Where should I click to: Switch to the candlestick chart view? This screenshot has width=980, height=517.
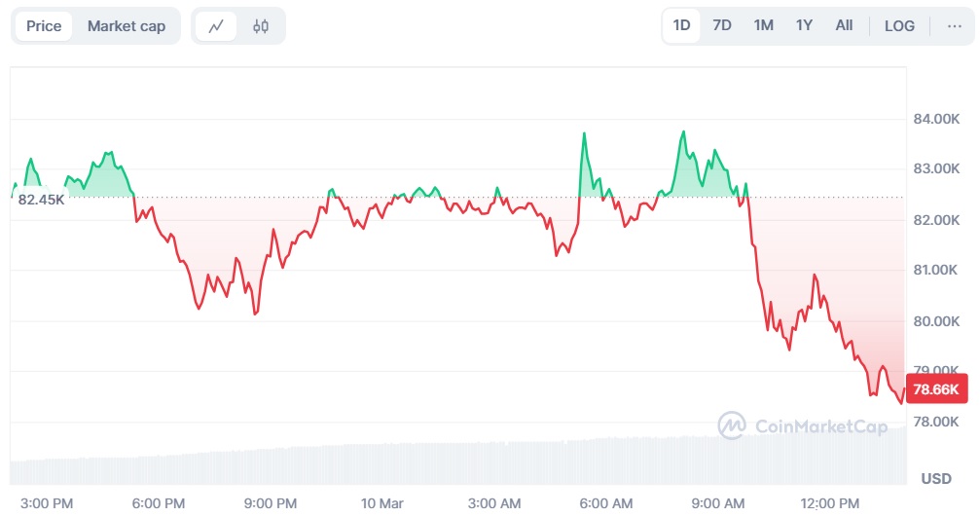coord(260,26)
